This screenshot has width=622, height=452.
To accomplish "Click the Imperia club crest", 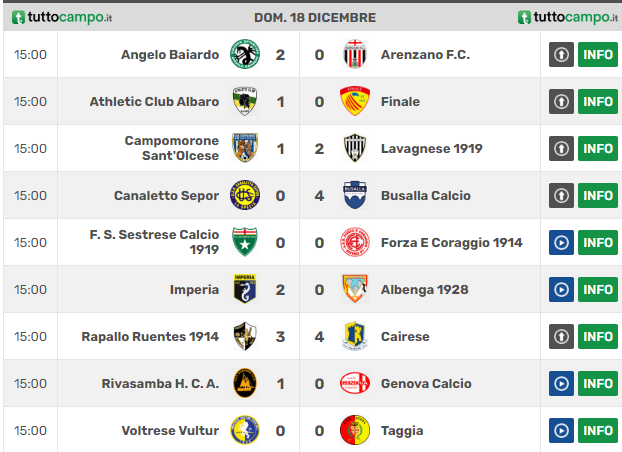I will 245,289.
